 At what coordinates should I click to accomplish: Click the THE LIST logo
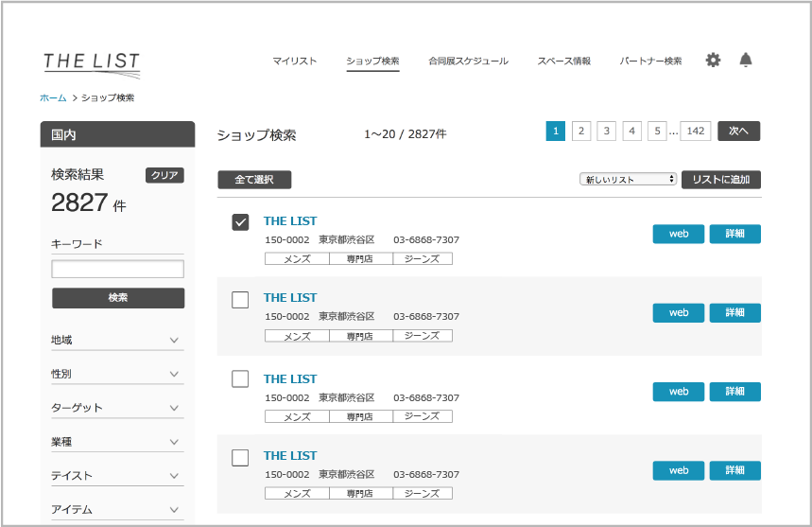click(92, 63)
